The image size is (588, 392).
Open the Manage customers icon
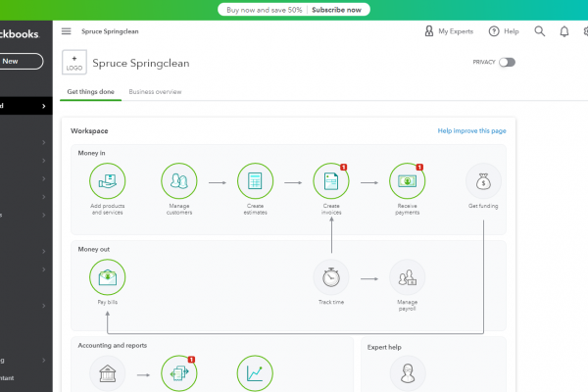click(x=179, y=180)
